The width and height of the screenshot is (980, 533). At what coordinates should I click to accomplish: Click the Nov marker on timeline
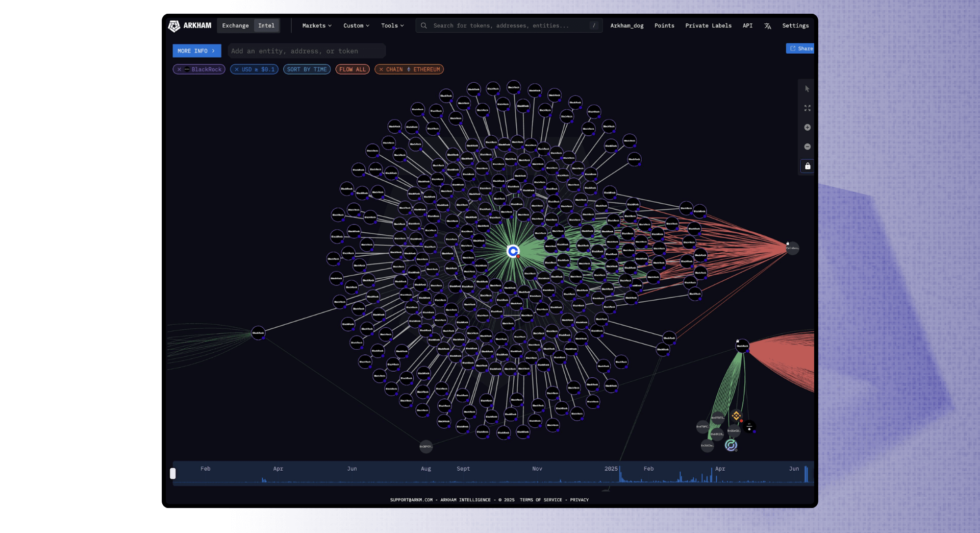pyautogui.click(x=537, y=469)
